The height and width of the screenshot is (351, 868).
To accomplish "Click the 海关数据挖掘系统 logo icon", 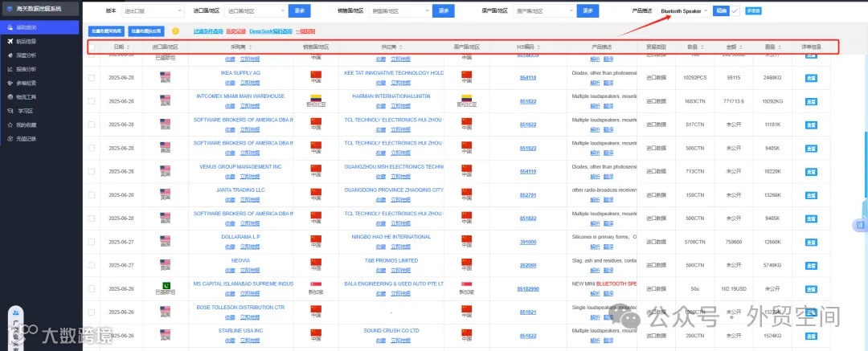I will (10, 9).
